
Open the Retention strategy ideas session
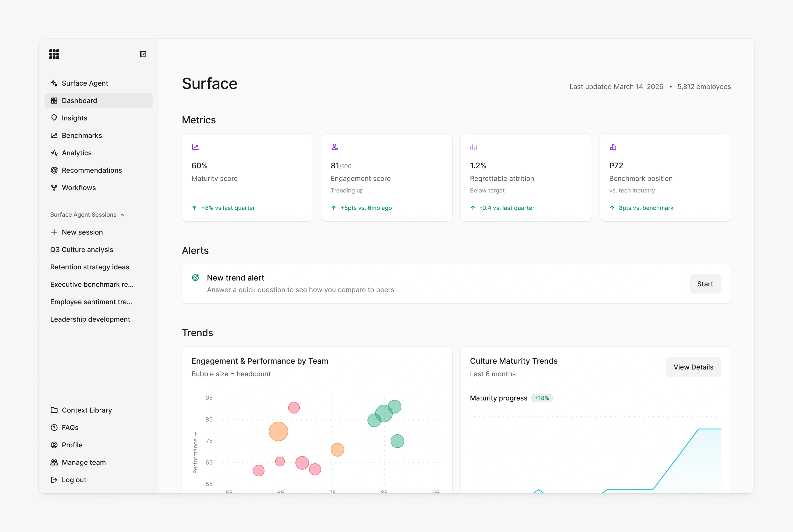[89, 267]
